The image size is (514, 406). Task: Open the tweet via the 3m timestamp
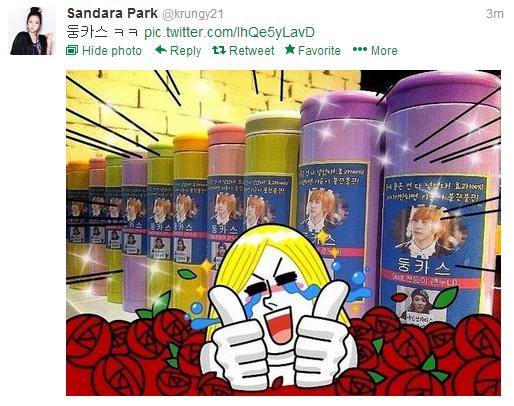[x=495, y=14]
